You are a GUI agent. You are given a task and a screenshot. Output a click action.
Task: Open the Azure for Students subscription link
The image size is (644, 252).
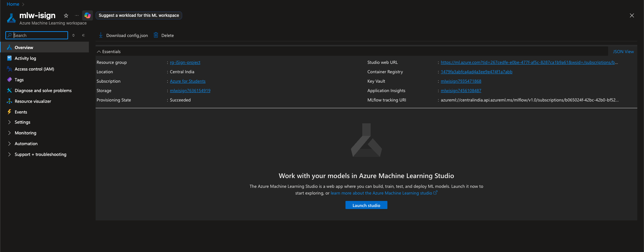coord(188,81)
